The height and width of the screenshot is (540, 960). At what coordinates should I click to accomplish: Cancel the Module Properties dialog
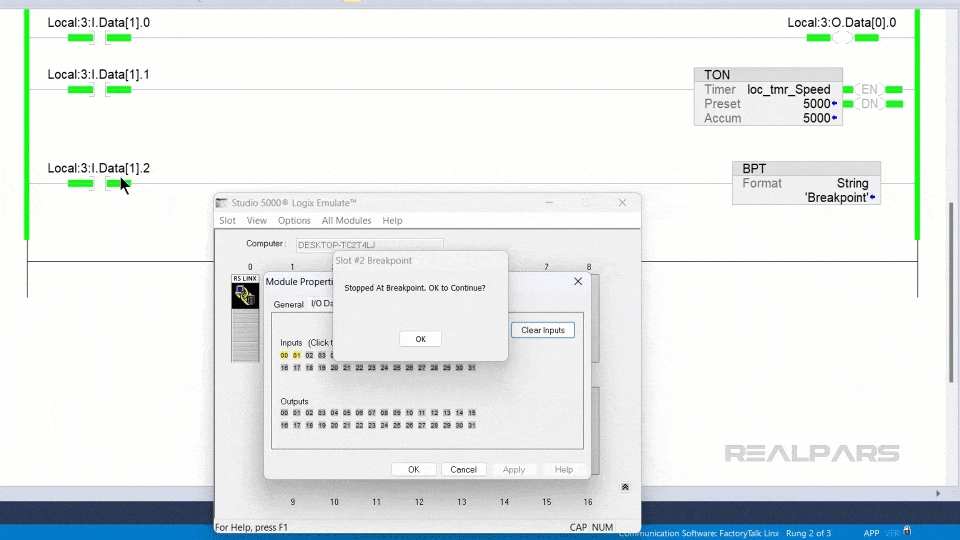pyautogui.click(x=463, y=470)
